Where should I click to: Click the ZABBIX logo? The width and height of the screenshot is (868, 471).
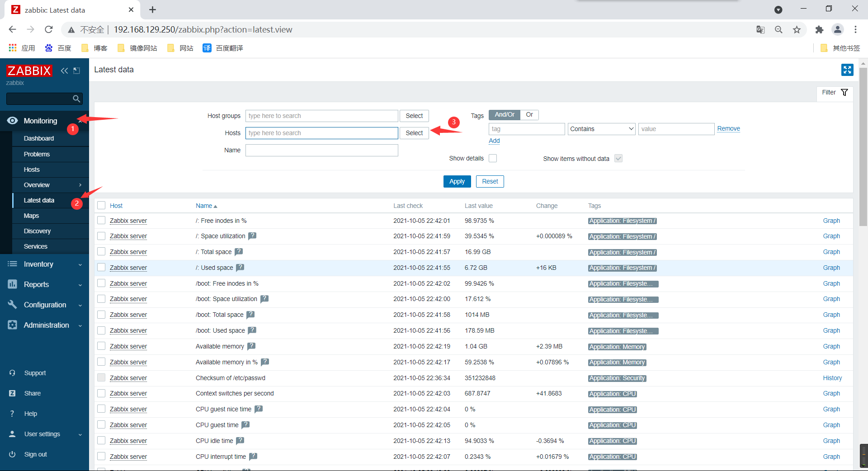(29, 71)
